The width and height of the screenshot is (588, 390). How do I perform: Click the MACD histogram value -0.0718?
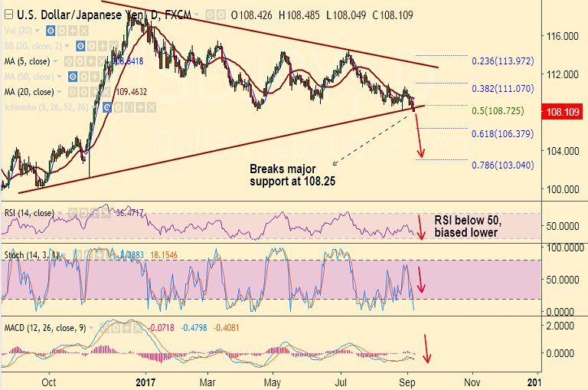(x=162, y=328)
